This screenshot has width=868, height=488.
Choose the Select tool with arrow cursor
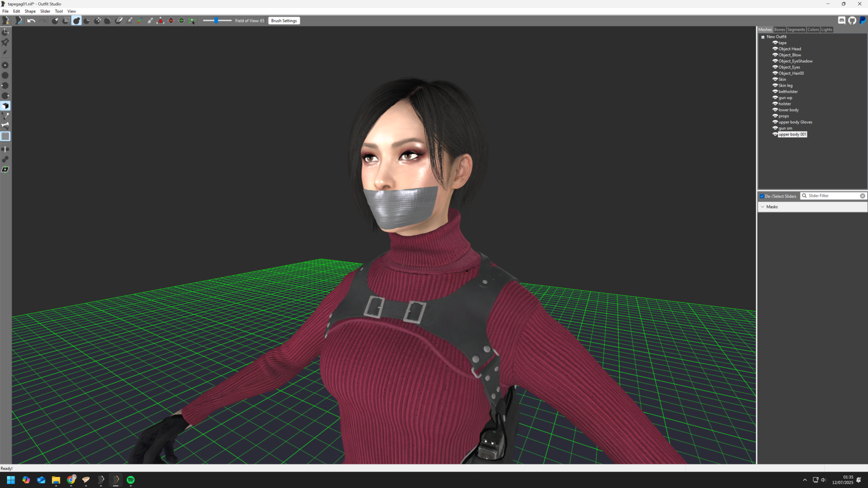click(x=55, y=21)
